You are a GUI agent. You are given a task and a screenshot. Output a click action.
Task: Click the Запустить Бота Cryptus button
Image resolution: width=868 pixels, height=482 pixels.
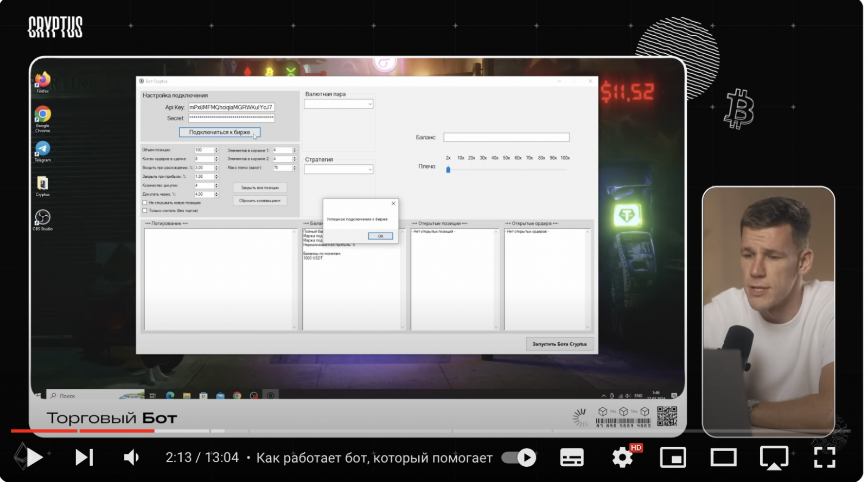559,344
